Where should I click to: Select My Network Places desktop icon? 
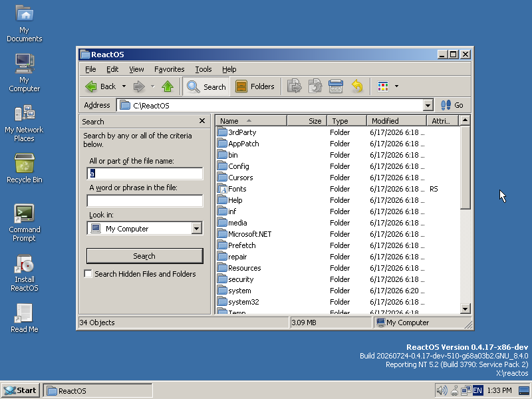pos(25,124)
